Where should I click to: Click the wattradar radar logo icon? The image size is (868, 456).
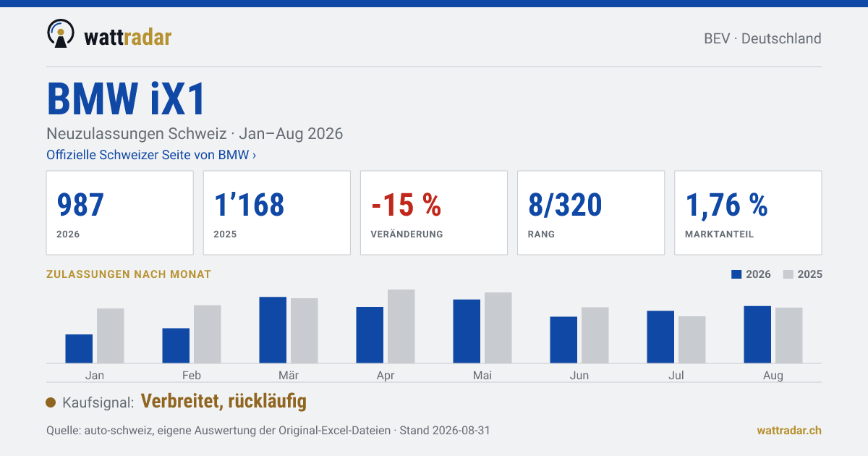click(60, 33)
